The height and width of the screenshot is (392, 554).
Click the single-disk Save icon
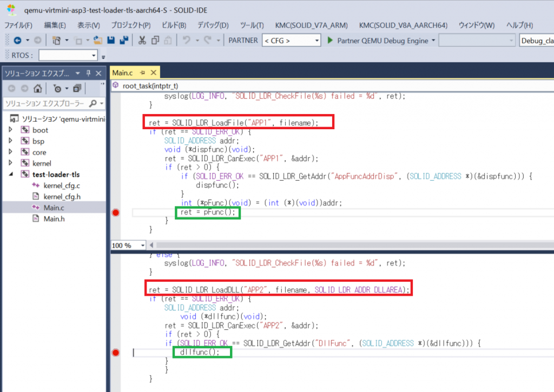pyautogui.click(x=111, y=41)
